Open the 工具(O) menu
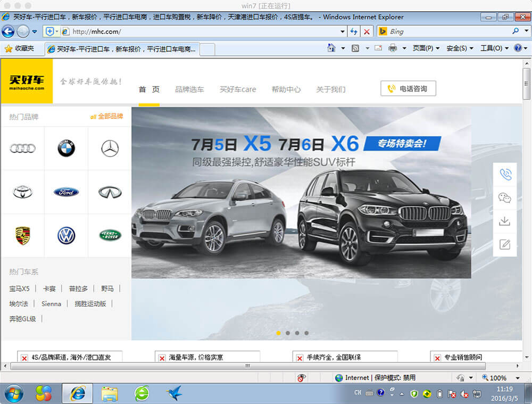This screenshot has width=532, height=404. [x=494, y=48]
